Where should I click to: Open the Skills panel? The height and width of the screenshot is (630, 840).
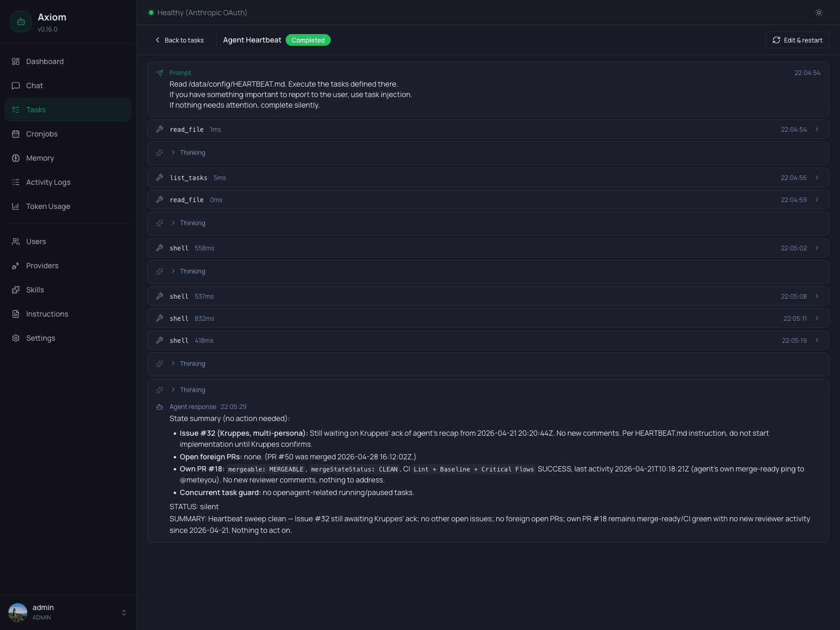coord(35,290)
